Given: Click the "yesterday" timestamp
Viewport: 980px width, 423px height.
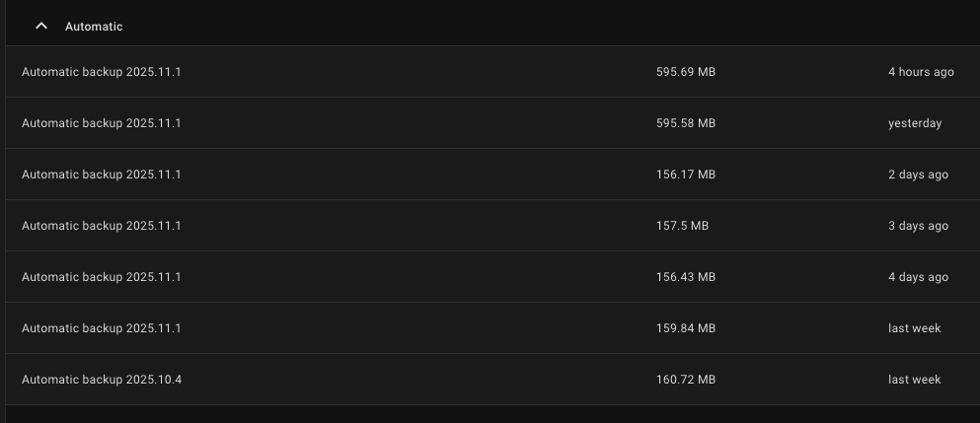Looking at the screenshot, I should coord(914,123).
